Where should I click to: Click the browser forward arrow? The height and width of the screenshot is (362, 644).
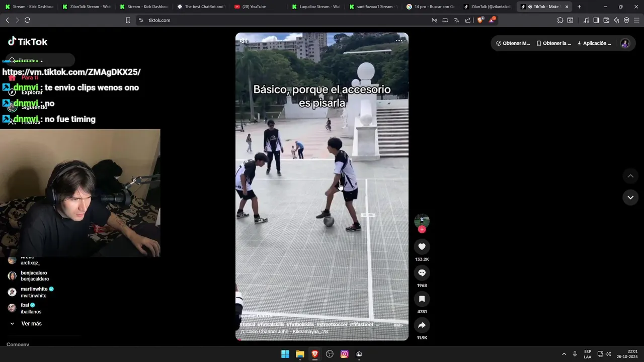click(x=17, y=20)
